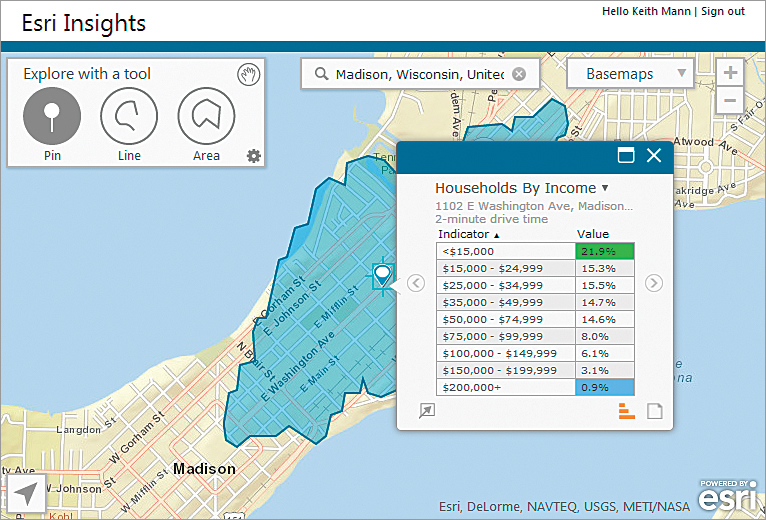Sort by Indicator column
The width and height of the screenshot is (766, 520).
point(468,234)
